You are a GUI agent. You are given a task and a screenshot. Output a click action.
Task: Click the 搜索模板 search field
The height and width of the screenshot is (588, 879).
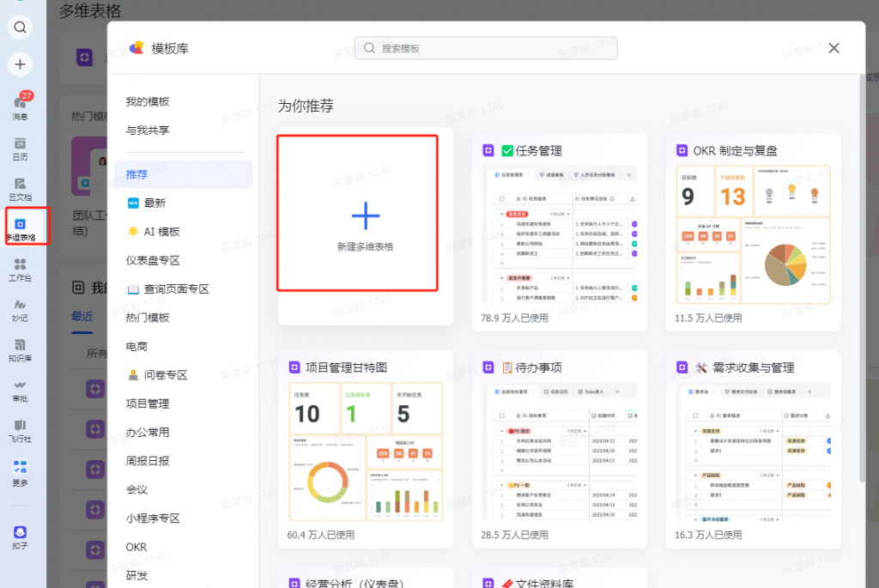(486, 48)
